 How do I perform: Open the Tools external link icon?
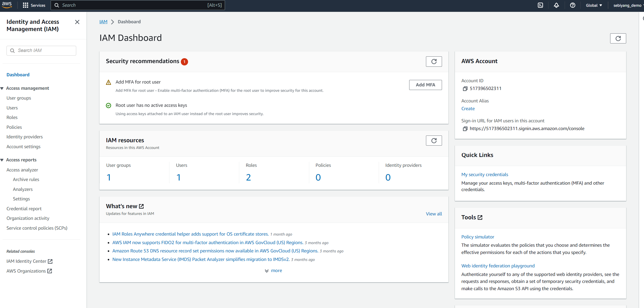pos(480,217)
